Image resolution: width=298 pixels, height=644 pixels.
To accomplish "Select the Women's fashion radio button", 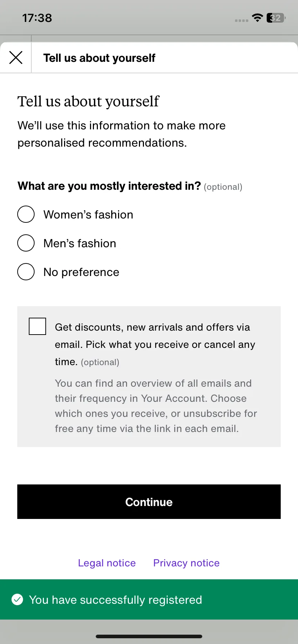I will tap(26, 214).
